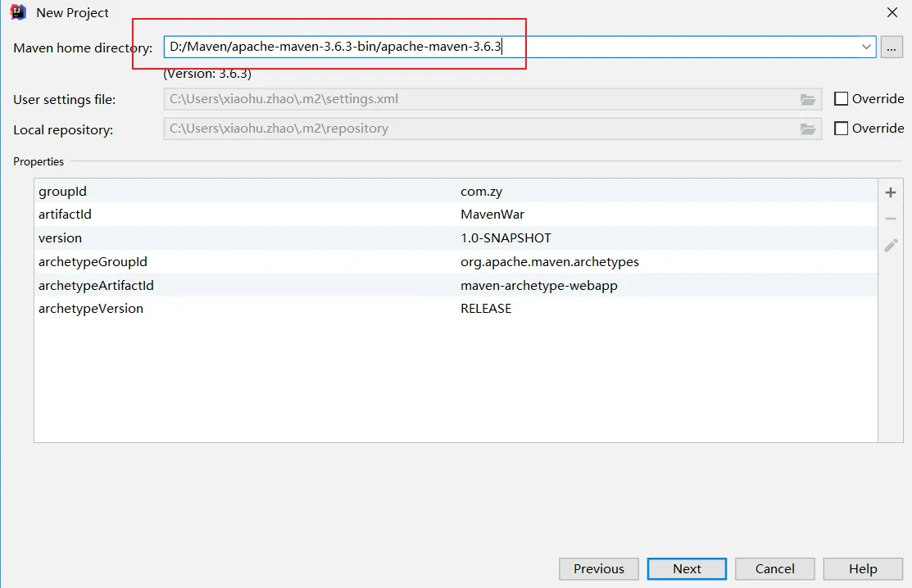This screenshot has height=588, width=912.
Task: Click the Next button
Action: click(687, 569)
